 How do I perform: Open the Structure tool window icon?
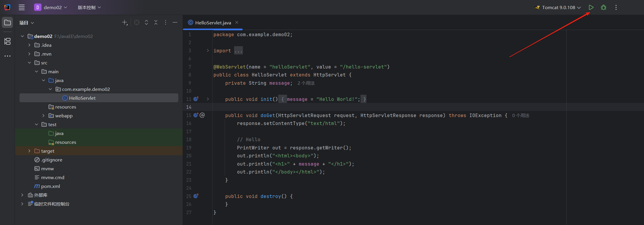pyautogui.click(x=7, y=41)
